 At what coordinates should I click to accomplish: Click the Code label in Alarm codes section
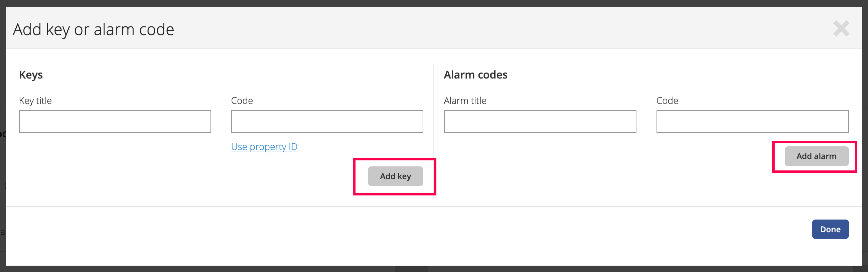pyautogui.click(x=667, y=101)
